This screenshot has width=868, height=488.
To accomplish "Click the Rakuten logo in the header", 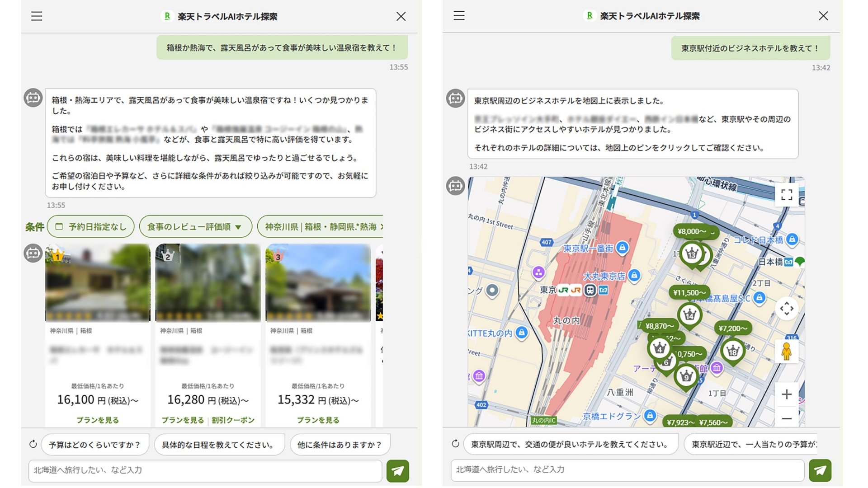I will pyautogui.click(x=167, y=16).
